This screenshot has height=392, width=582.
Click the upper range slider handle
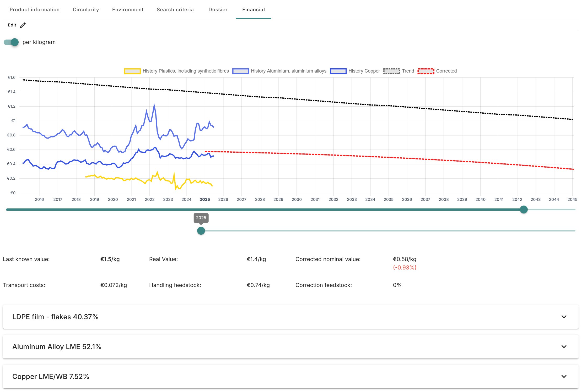click(x=524, y=209)
